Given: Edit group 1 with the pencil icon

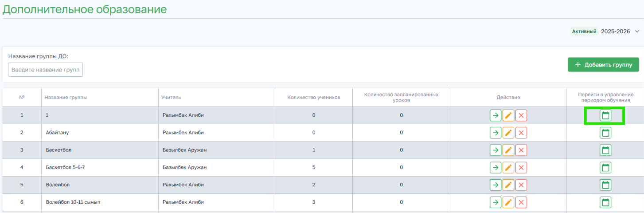Looking at the screenshot, I should 508,115.
